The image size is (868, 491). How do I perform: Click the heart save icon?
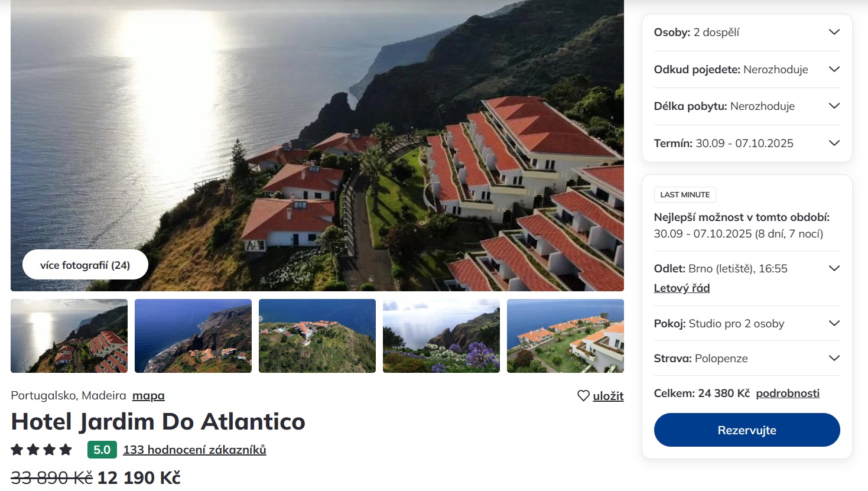point(583,396)
